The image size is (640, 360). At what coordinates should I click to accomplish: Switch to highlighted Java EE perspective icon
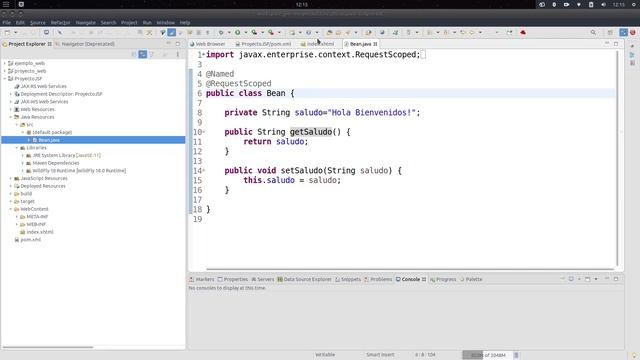623,32
